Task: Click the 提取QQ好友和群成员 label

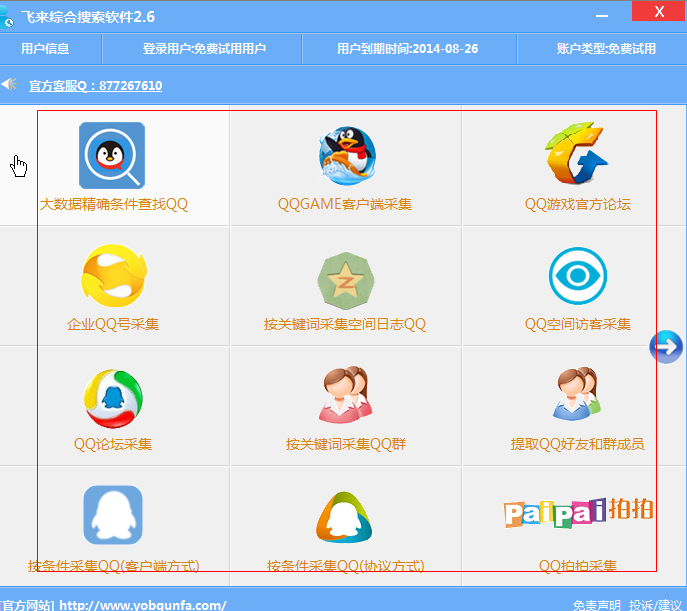Action: tap(577, 444)
